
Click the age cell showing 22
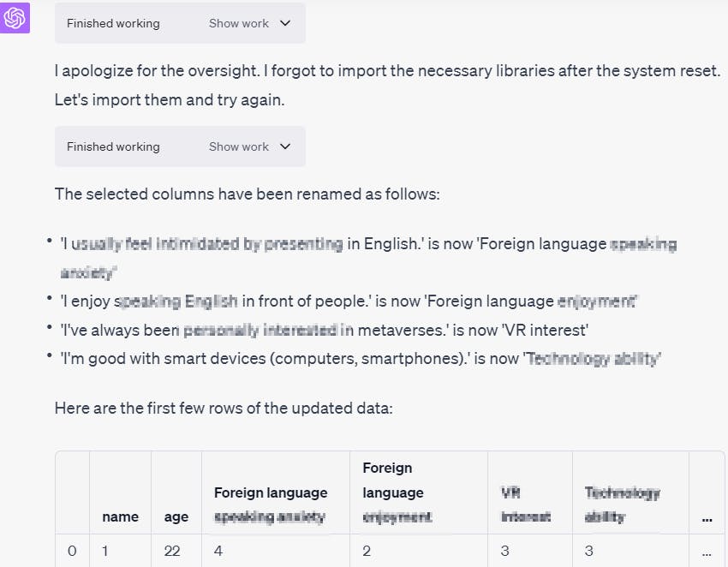click(x=172, y=551)
